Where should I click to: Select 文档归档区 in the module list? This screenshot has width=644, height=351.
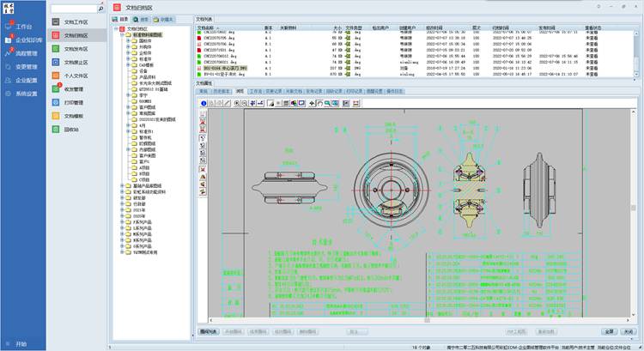tap(76, 34)
